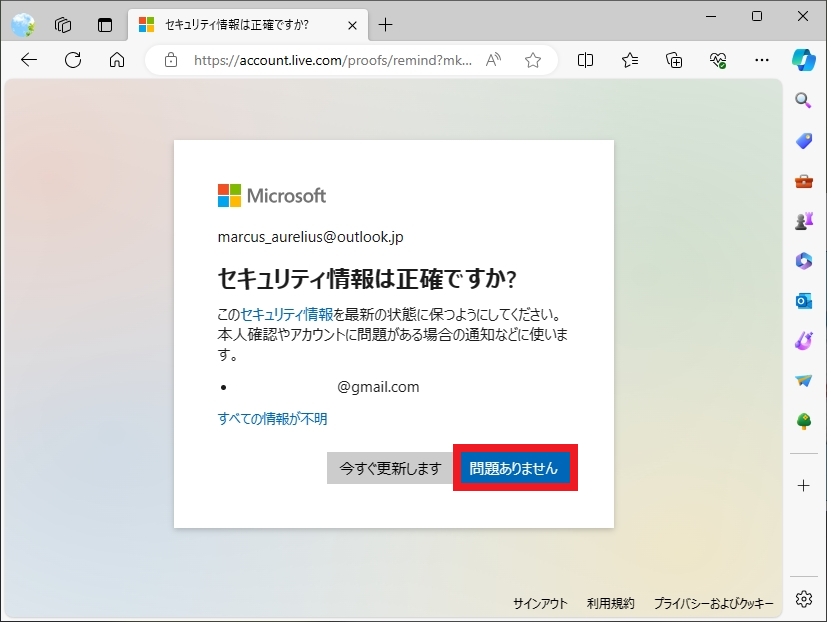Toggle split screen view
The height and width of the screenshot is (626, 831).
click(586, 60)
